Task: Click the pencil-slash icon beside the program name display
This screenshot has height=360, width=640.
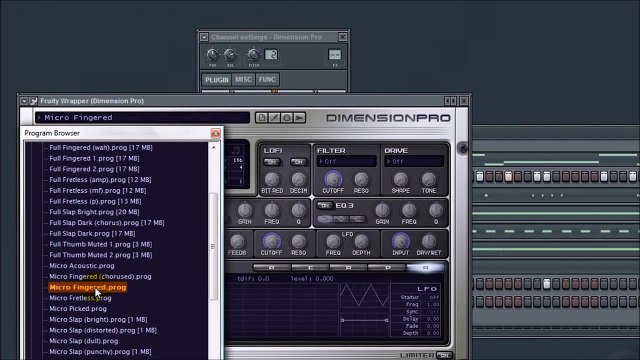Action: (274, 118)
